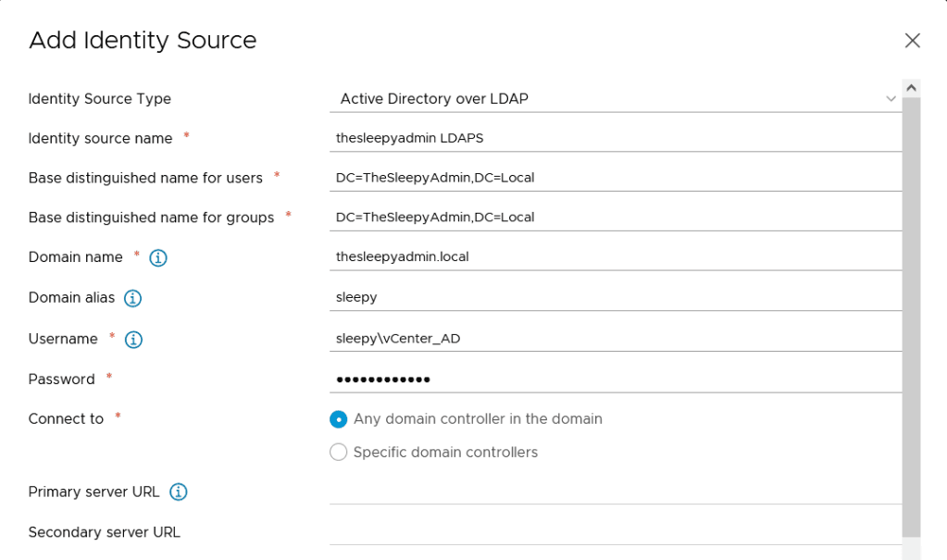Click the Base distinguished name for users field
The image size is (947, 560).
tap(615, 178)
